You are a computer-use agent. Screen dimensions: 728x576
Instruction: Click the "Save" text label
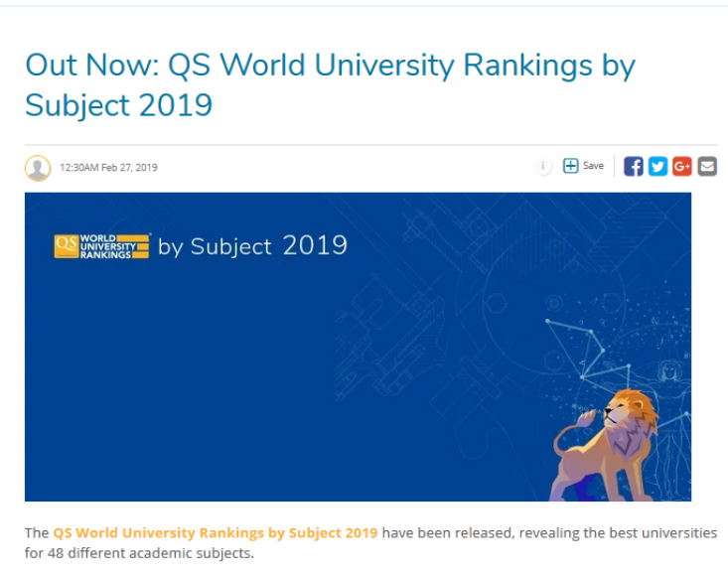click(x=593, y=166)
